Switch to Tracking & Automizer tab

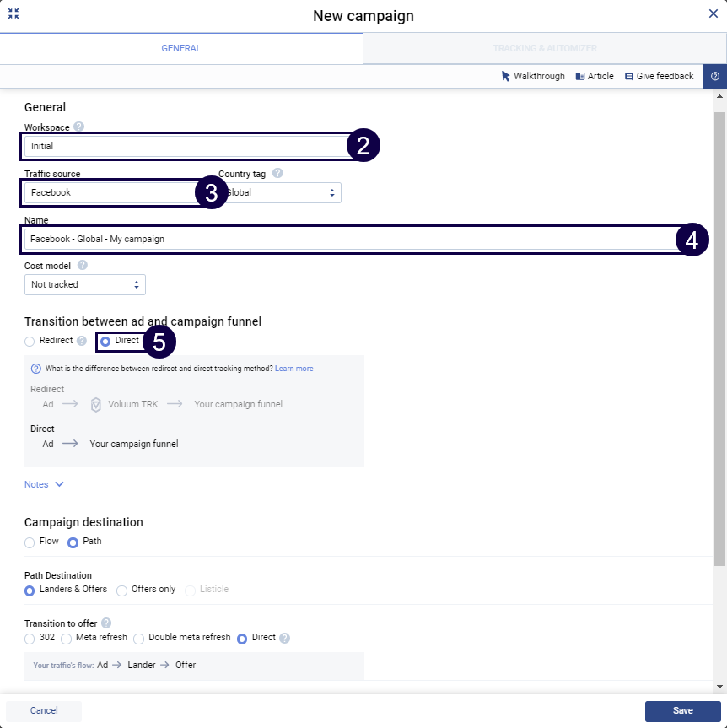point(545,48)
